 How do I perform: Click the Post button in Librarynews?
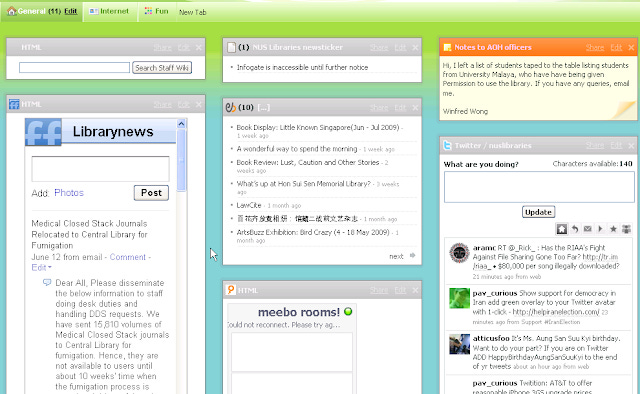pos(151,193)
